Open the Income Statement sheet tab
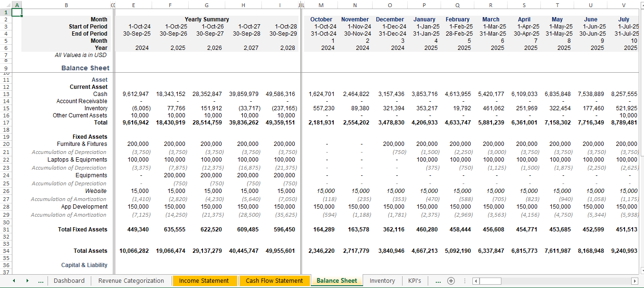Image resolution: width=644 pixels, height=288 pixels. (x=204, y=281)
